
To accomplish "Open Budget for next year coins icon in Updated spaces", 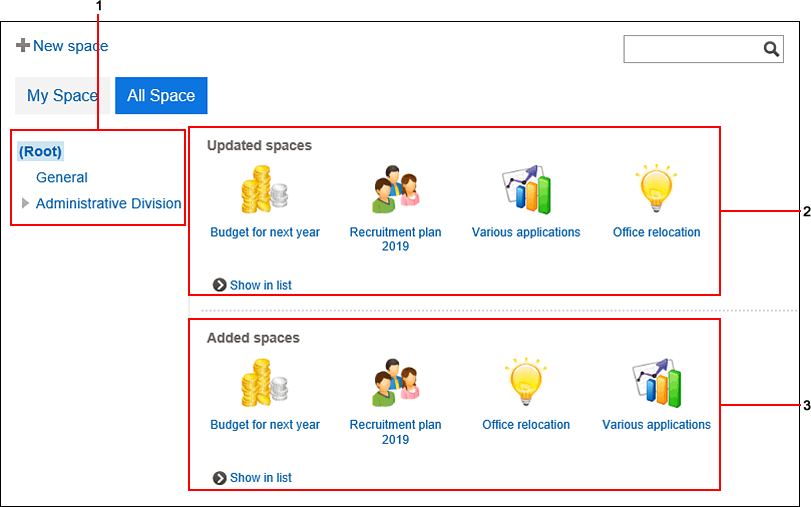I will pyautogui.click(x=264, y=189).
